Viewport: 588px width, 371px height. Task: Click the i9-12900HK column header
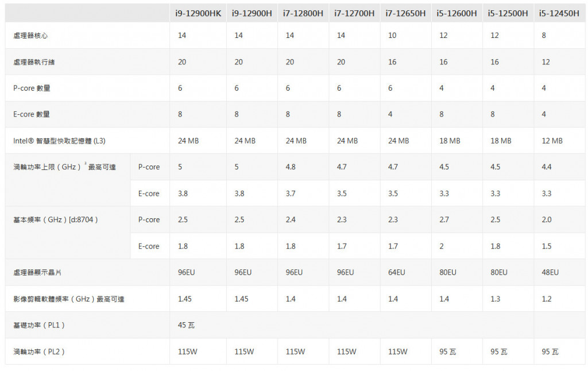click(x=198, y=14)
